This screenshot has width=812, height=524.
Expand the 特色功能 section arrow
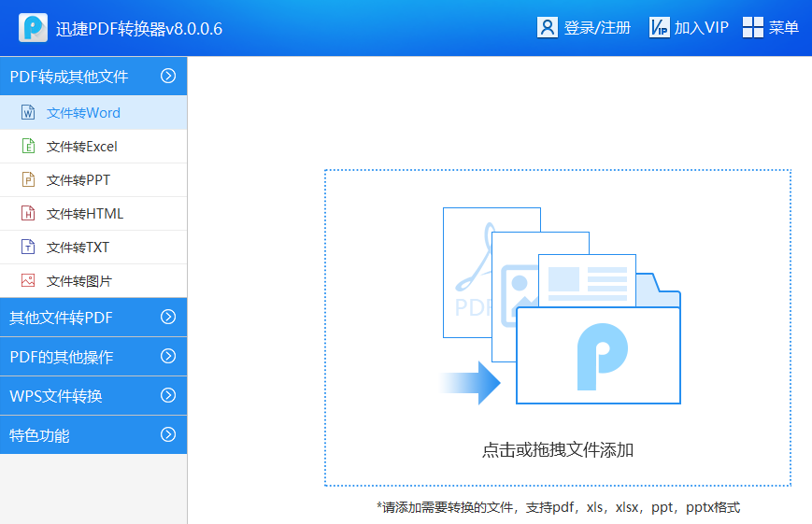click(168, 434)
